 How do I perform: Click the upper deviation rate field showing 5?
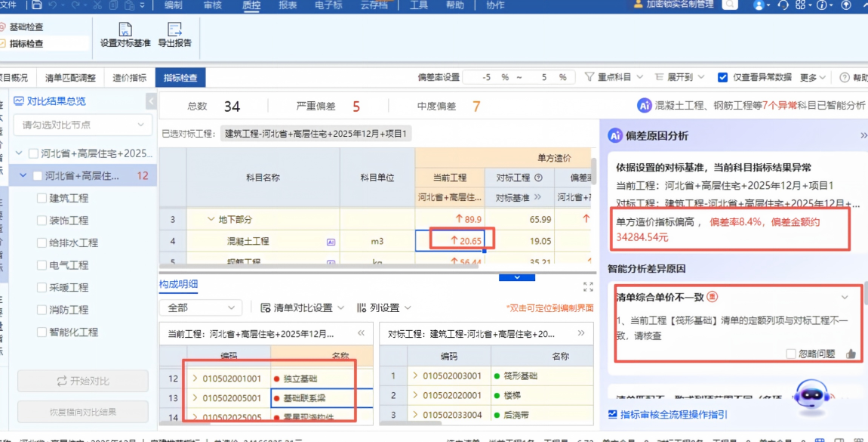coord(543,78)
